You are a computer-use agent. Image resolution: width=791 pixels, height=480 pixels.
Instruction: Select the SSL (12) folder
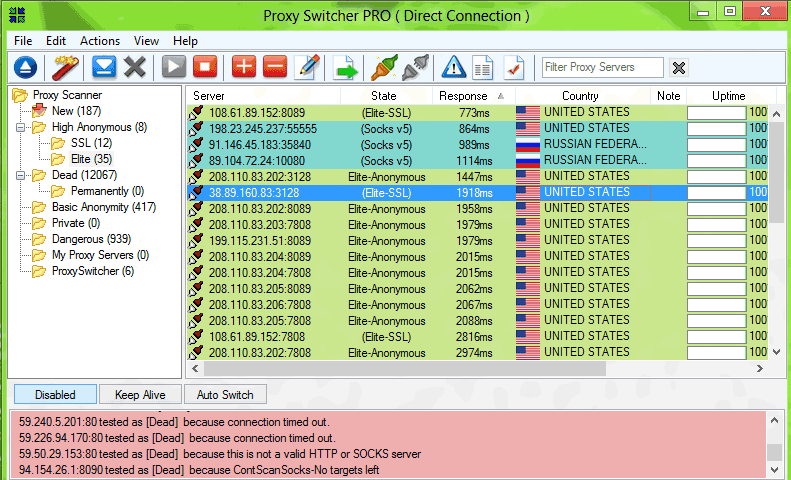pyautogui.click(x=91, y=143)
